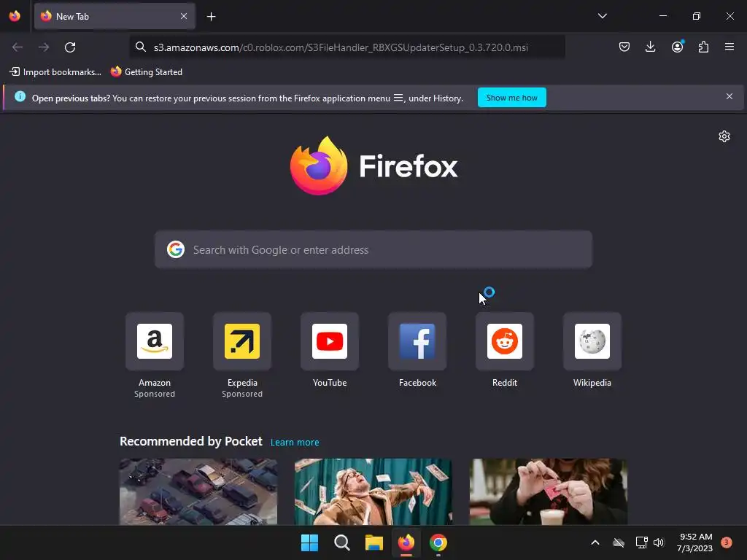Open a new tab with plus button
Image resolution: width=747 pixels, height=560 pixels.
[211, 17]
